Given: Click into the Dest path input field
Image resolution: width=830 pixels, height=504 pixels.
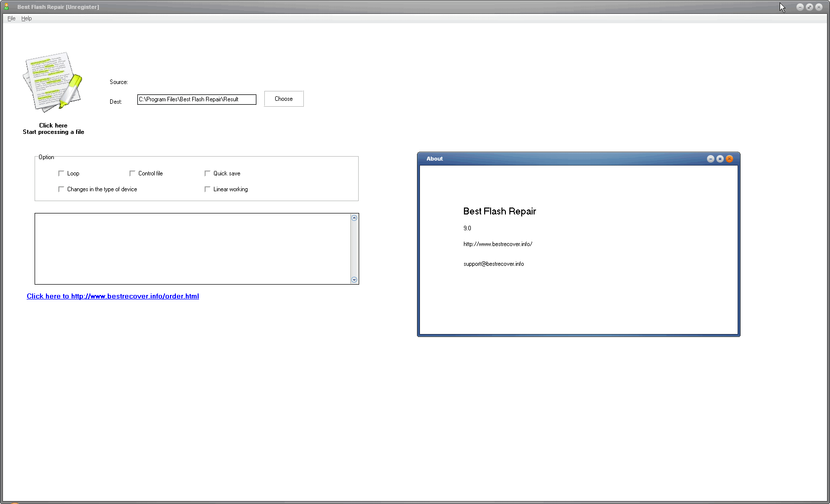Looking at the screenshot, I should (x=197, y=99).
